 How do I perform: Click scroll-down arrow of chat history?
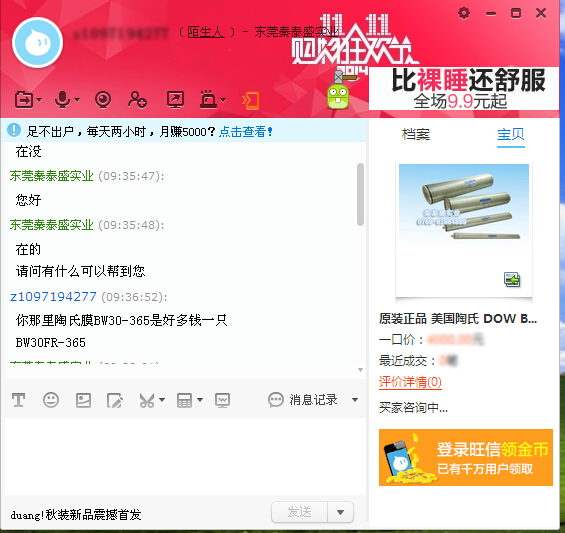[x=360, y=370]
